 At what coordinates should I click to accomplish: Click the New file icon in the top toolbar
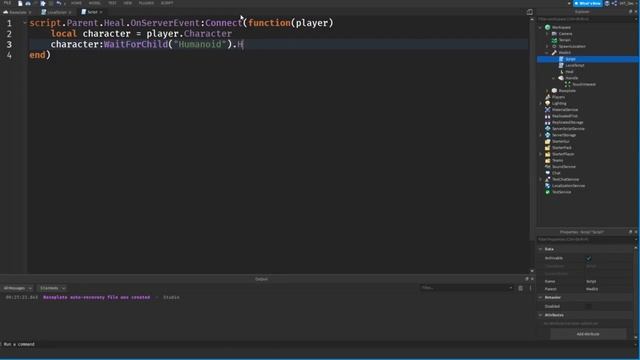pyautogui.click(x=20, y=3)
